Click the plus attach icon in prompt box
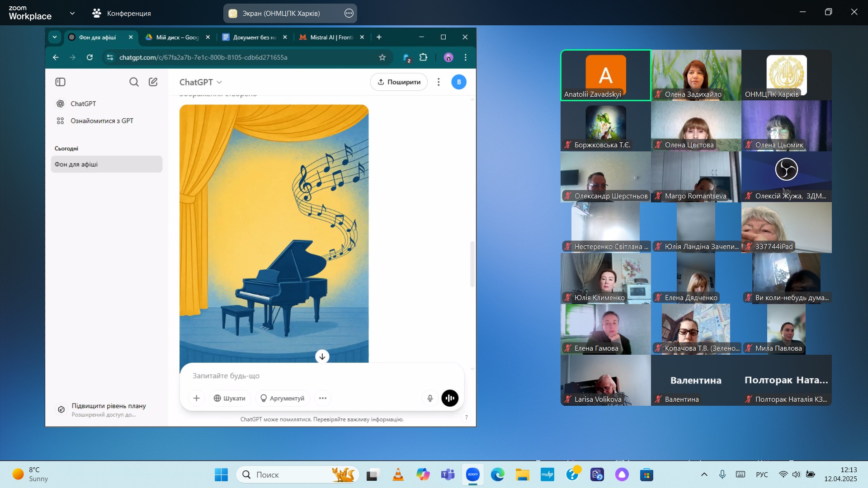Image resolution: width=868 pixels, height=488 pixels. (x=196, y=398)
